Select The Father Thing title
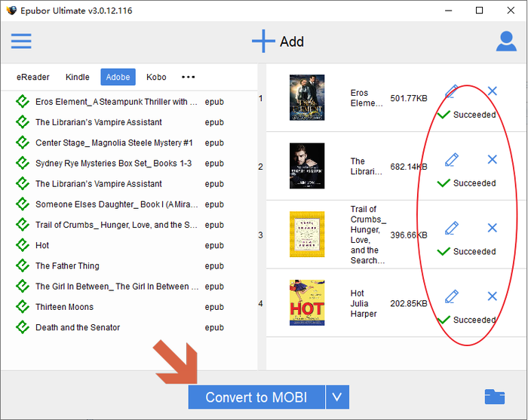Screen dimensions: 528x420 pyautogui.click(x=67, y=266)
